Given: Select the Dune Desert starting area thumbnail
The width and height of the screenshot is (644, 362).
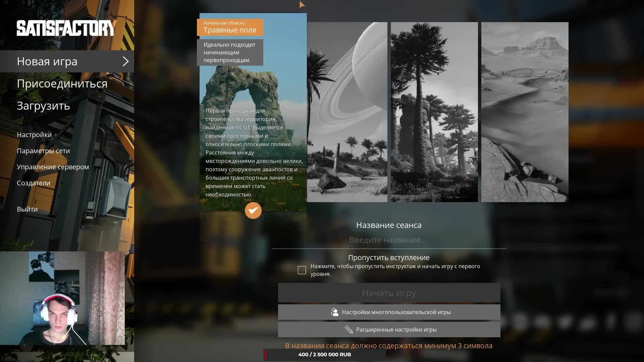Looking at the screenshot, I should click(525, 112).
